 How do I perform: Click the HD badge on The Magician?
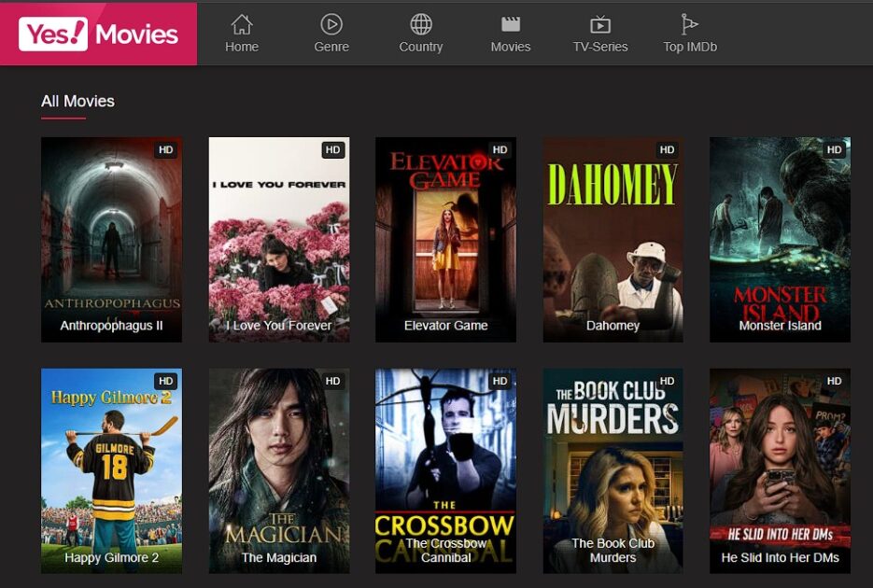point(333,381)
